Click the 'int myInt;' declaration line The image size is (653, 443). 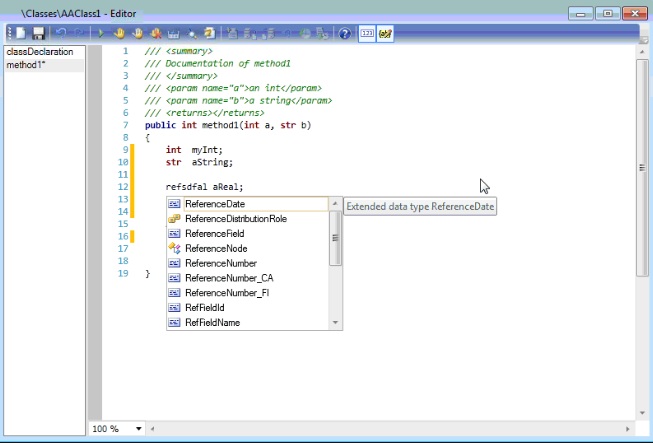coord(194,150)
